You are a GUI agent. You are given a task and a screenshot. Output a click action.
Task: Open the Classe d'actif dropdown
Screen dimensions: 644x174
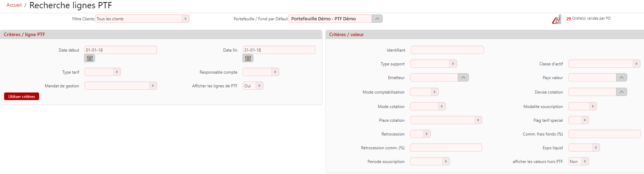coord(604,64)
